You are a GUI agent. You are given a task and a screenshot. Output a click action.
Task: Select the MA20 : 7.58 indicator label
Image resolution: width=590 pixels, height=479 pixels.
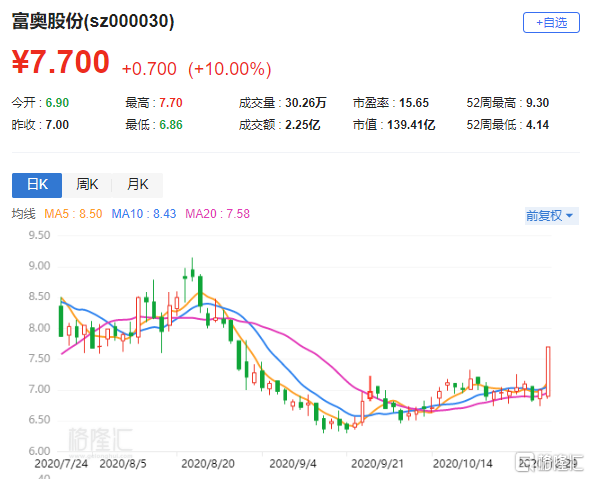(x=217, y=214)
